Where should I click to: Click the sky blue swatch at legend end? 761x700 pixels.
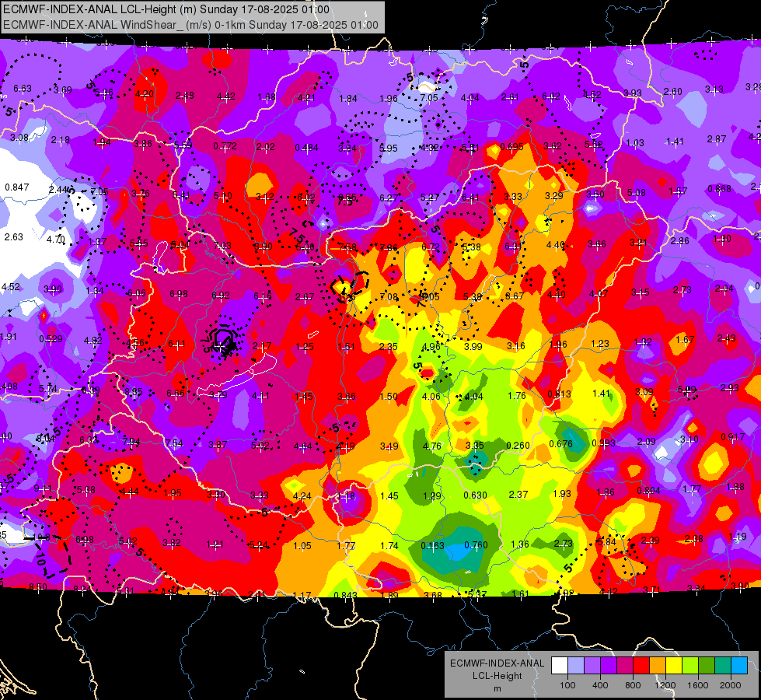click(x=739, y=666)
